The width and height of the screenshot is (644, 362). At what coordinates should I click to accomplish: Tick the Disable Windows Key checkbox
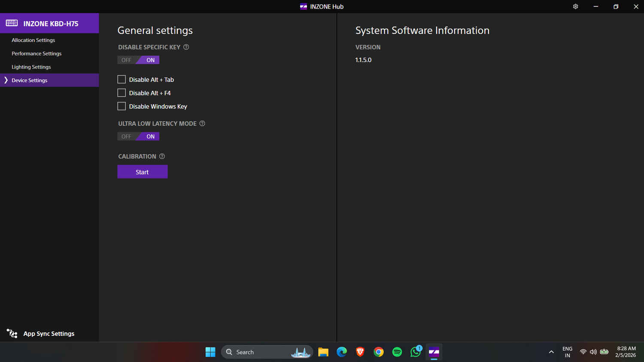coord(122,106)
